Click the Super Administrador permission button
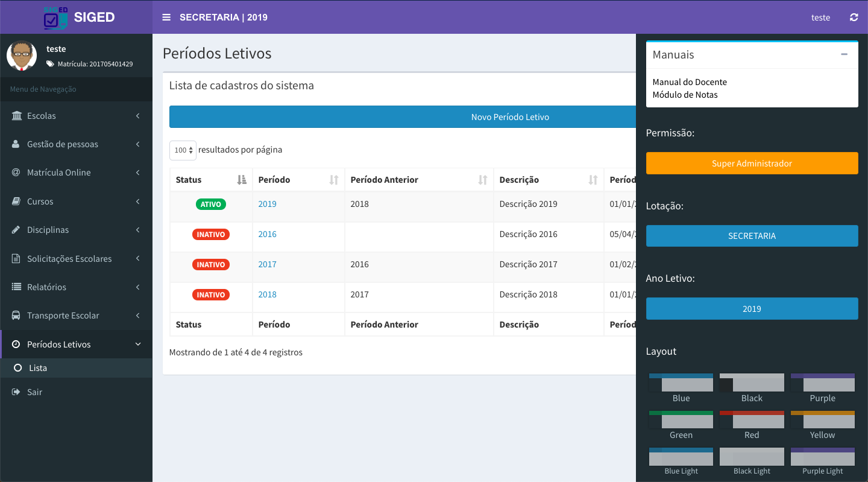Screen dimensions: 868x482 pyautogui.click(x=752, y=163)
